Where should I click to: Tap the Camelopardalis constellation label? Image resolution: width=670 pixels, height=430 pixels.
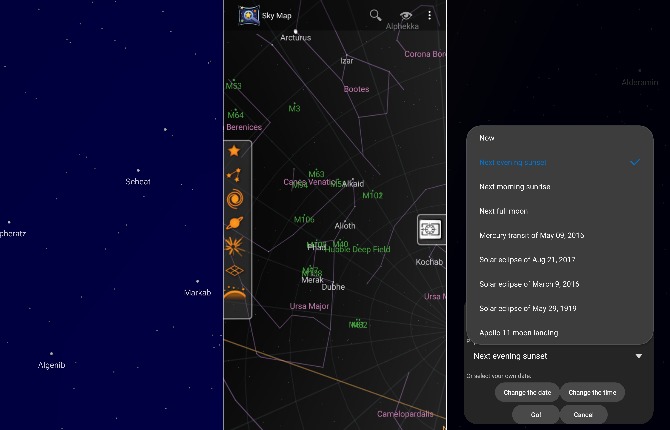pyautogui.click(x=405, y=414)
